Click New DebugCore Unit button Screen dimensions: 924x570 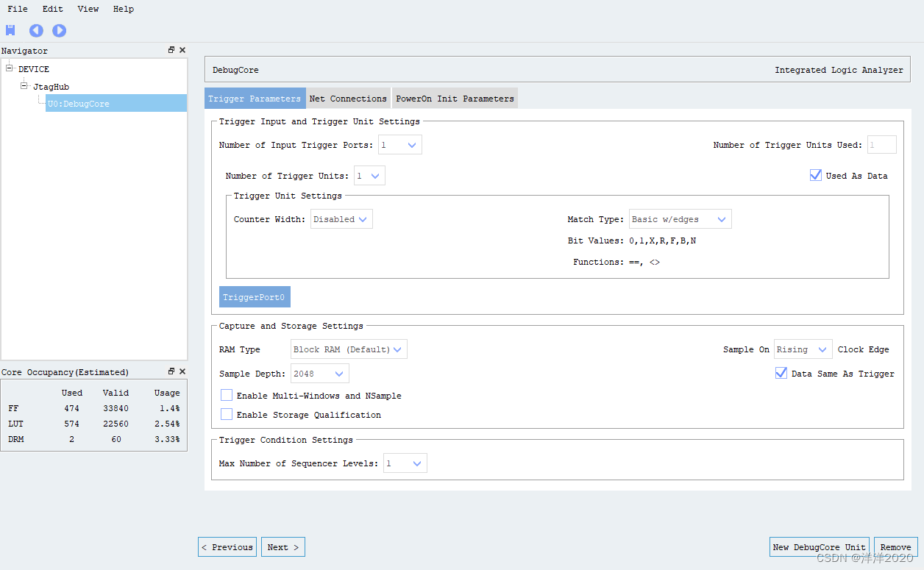click(x=820, y=547)
